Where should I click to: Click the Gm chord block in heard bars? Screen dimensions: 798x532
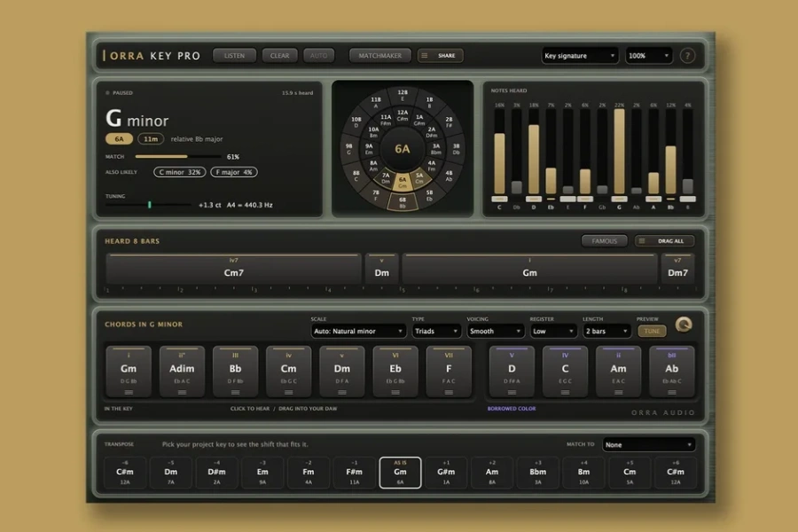click(x=529, y=269)
